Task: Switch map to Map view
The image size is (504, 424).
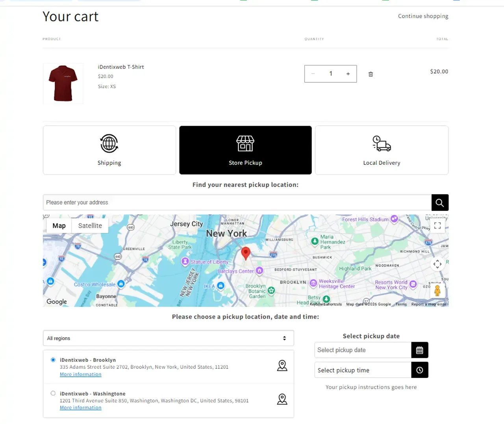Action: (x=59, y=226)
